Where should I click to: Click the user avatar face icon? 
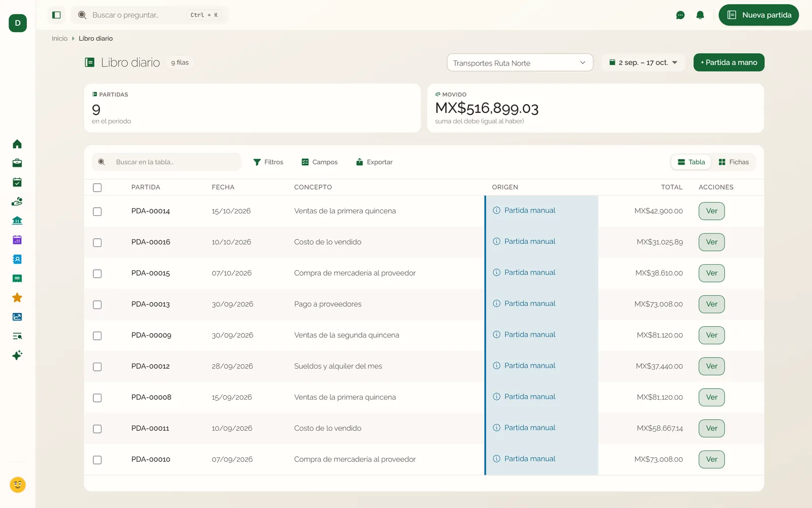(x=18, y=485)
